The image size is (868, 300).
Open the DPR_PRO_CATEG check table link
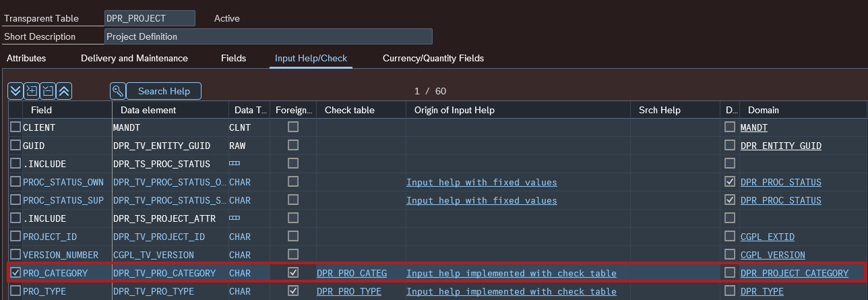pyautogui.click(x=352, y=273)
